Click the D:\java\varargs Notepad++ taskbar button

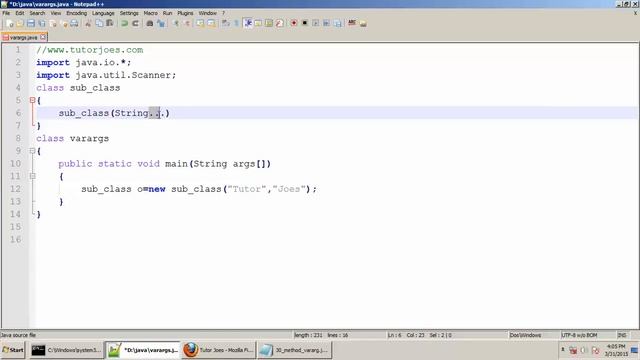click(x=142, y=350)
